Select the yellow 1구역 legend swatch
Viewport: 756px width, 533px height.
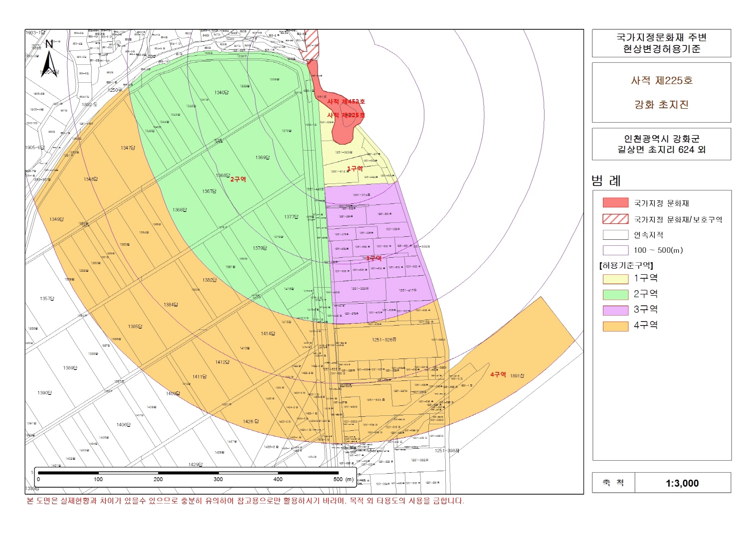pyautogui.click(x=615, y=279)
